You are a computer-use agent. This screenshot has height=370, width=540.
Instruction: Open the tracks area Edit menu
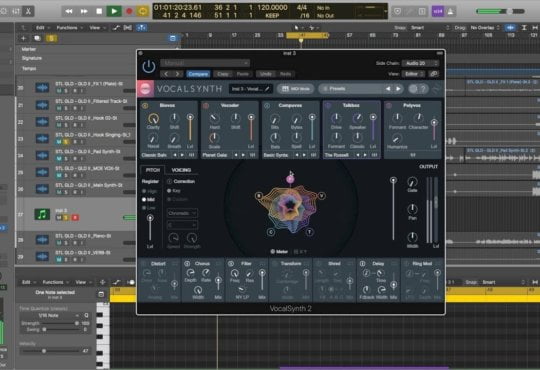point(42,28)
